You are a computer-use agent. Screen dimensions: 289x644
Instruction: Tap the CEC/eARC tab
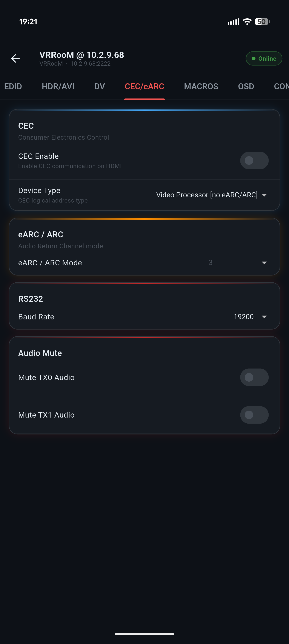(144, 87)
